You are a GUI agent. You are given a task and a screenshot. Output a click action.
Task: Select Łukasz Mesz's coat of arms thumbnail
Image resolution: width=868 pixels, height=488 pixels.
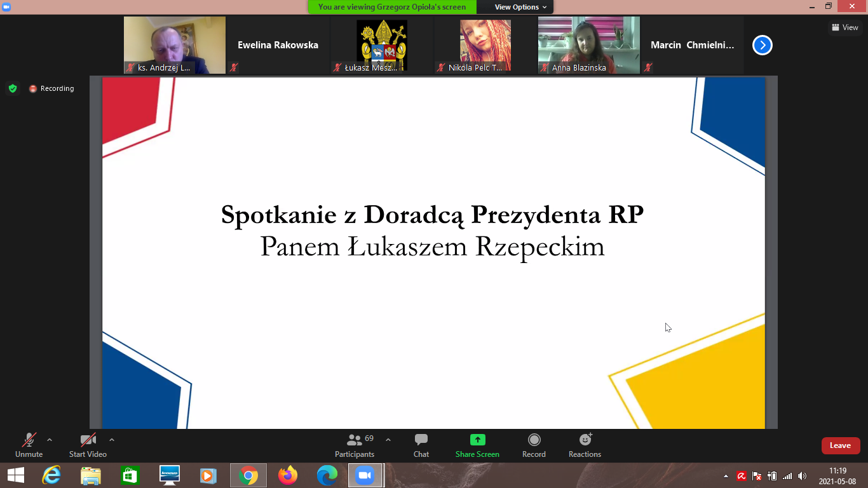[382, 45]
